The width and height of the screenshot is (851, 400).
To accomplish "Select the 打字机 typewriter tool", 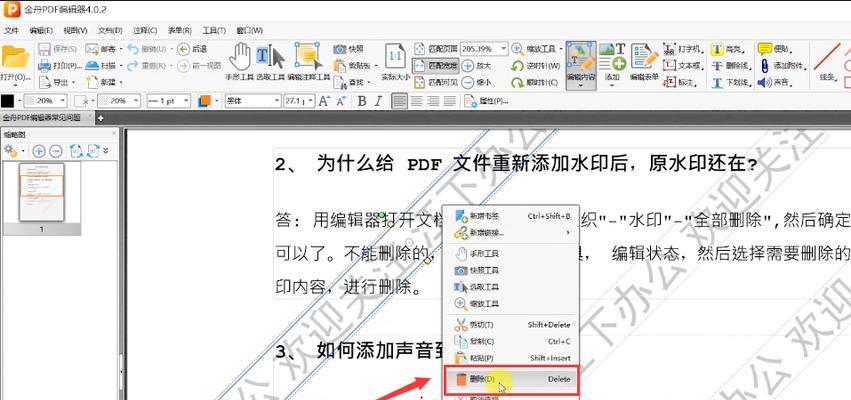I will (x=683, y=49).
